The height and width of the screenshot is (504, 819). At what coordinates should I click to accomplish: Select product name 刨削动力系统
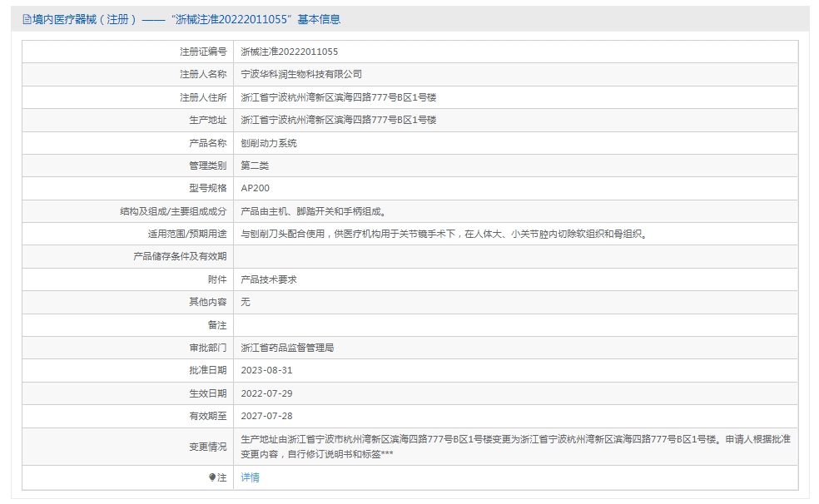(x=269, y=143)
